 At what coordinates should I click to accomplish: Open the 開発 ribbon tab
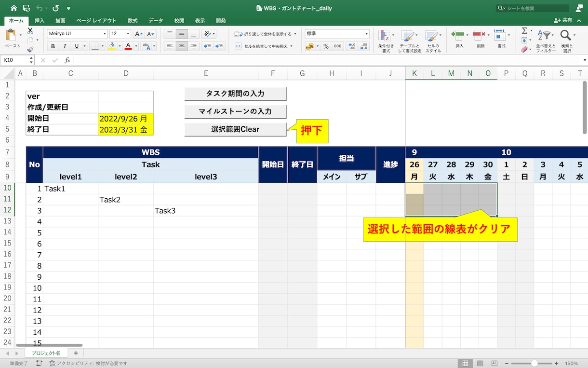221,21
